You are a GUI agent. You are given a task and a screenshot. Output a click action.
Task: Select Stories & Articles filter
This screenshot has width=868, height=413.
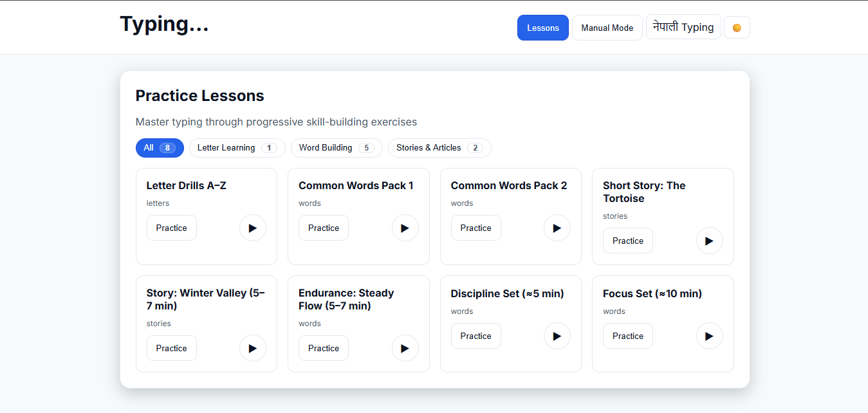pyautogui.click(x=439, y=148)
